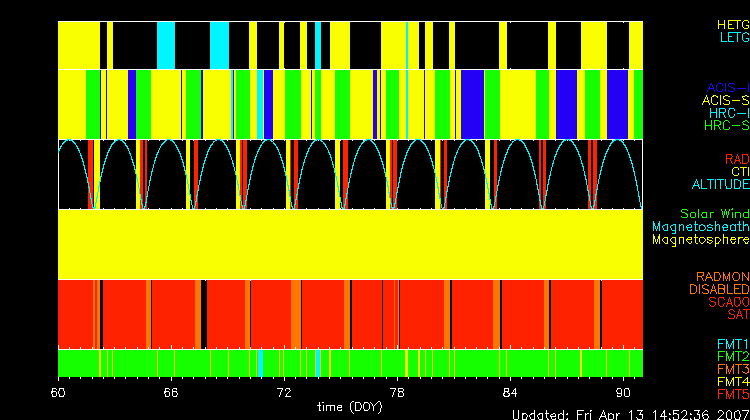Image resolution: width=750 pixels, height=420 pixels.
Task: Select the ALTITUDE legend label
Action: [720, 185]
